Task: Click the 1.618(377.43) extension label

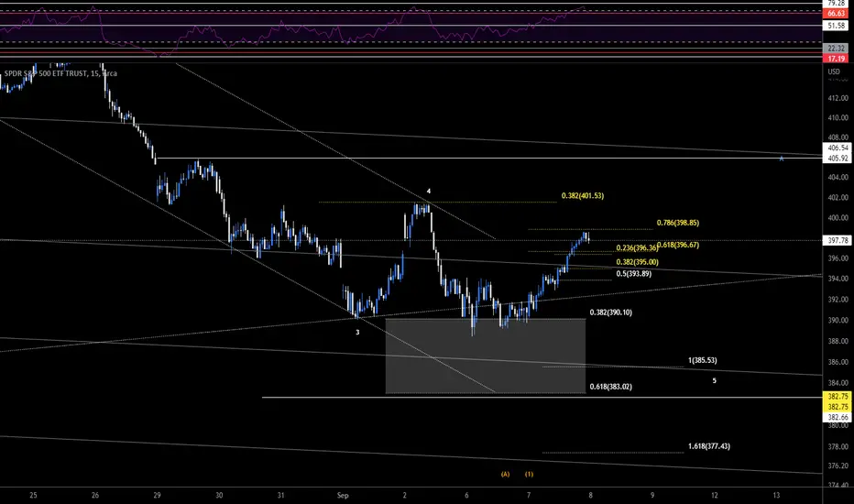Action: (x=709, y=446)
